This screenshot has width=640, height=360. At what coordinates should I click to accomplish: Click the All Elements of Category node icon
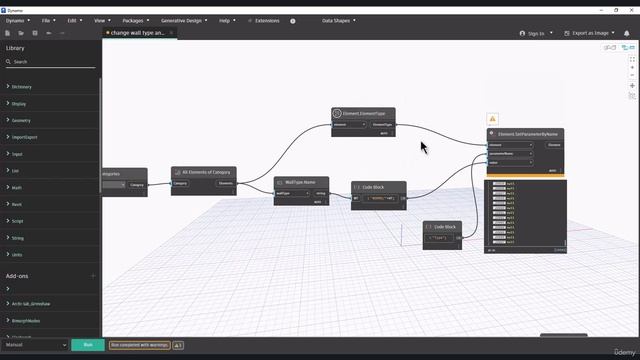[x=178, y=172]
